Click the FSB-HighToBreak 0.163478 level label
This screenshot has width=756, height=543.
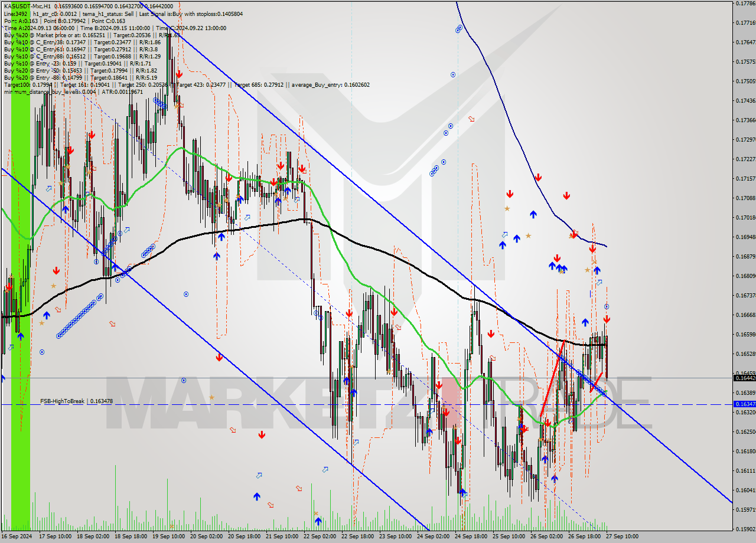[76, 401]
